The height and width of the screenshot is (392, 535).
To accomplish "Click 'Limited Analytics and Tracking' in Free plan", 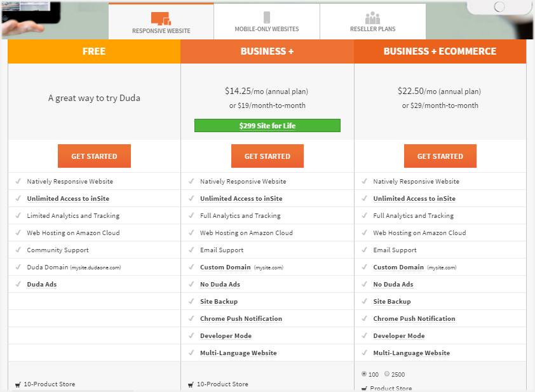I will pos(73,215).
